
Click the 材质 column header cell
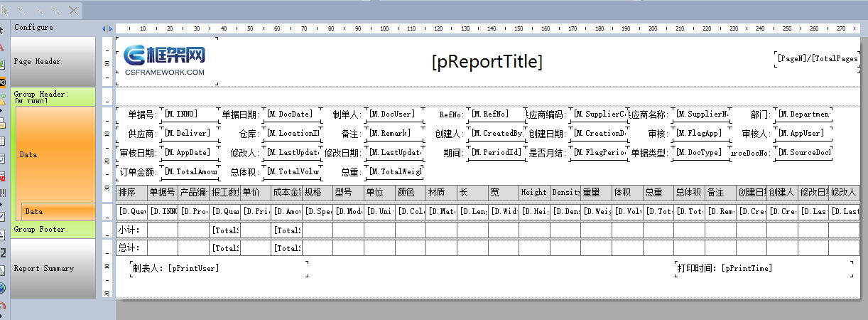442,192
